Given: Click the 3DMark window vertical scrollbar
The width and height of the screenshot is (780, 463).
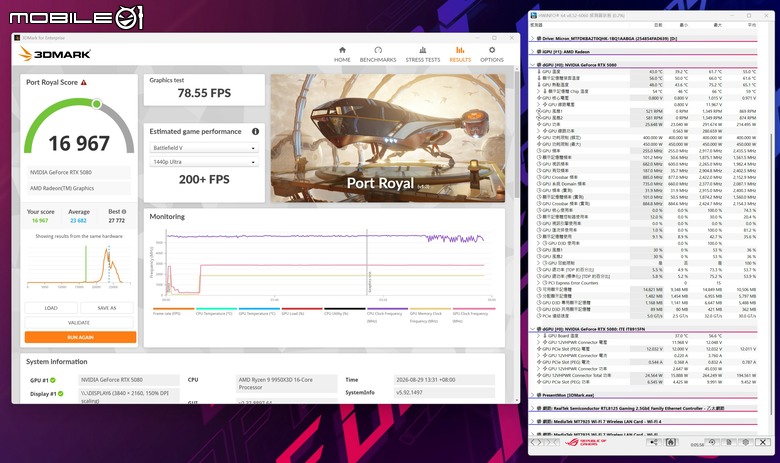Looking at the screenshot, I should click(517, 134).
